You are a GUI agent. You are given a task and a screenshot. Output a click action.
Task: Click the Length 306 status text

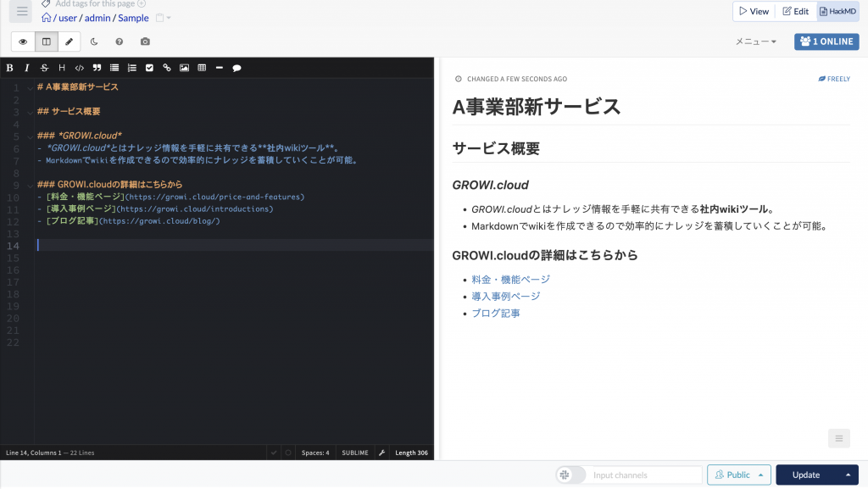411,453
